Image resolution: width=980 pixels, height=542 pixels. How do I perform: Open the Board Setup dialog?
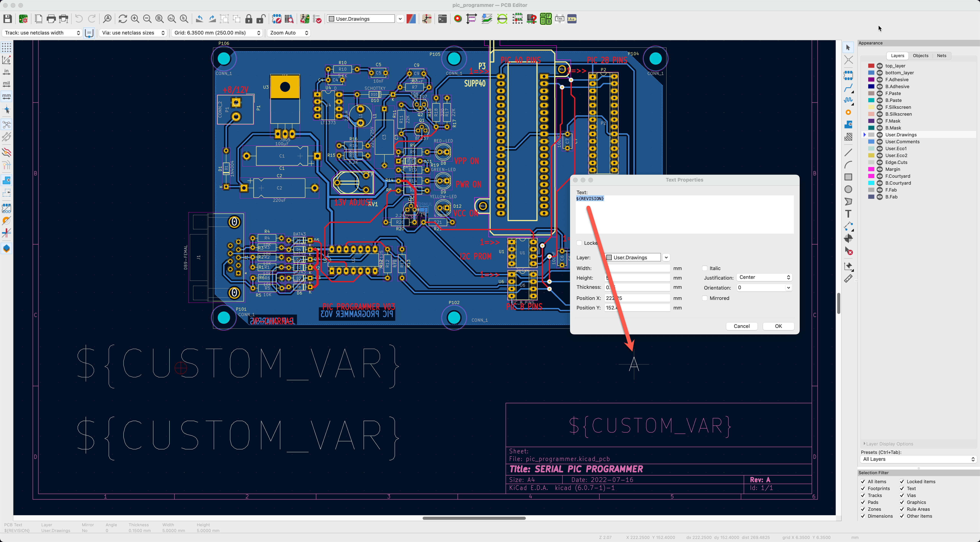click(x=23, y=19)
